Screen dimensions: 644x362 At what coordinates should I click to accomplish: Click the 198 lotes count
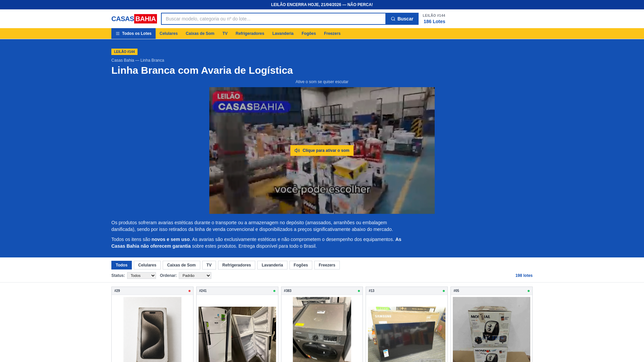524,276
